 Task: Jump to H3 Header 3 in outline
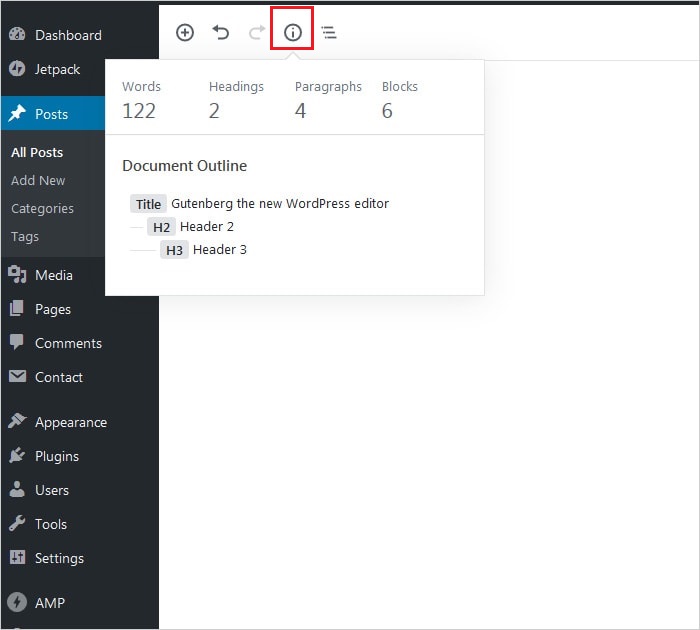click(204, 249)
